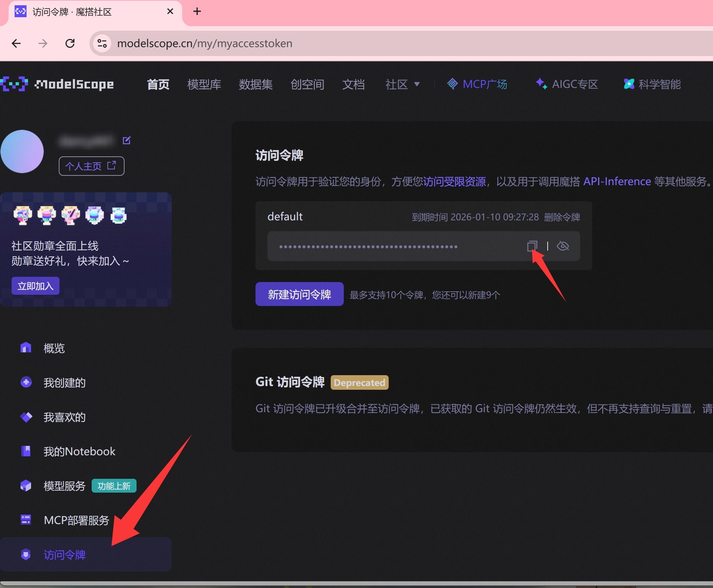The height and width of the screenshot is (588, 713).
Task: Click 新建访问令牌 button
Action: point(299,294)
